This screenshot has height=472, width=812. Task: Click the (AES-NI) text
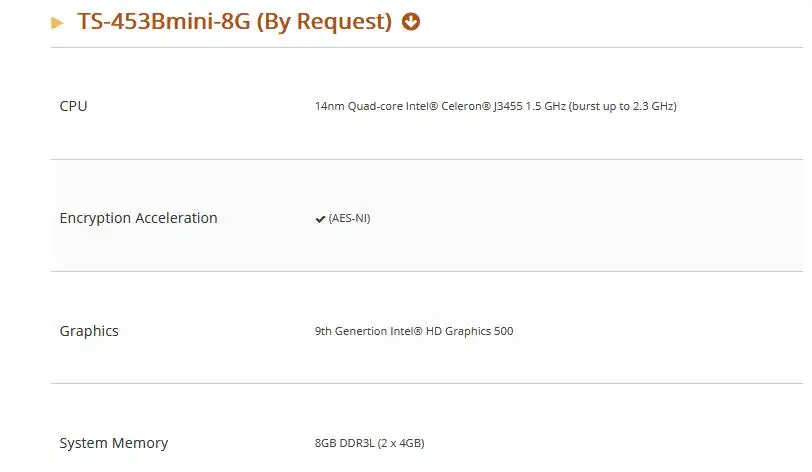350,218
